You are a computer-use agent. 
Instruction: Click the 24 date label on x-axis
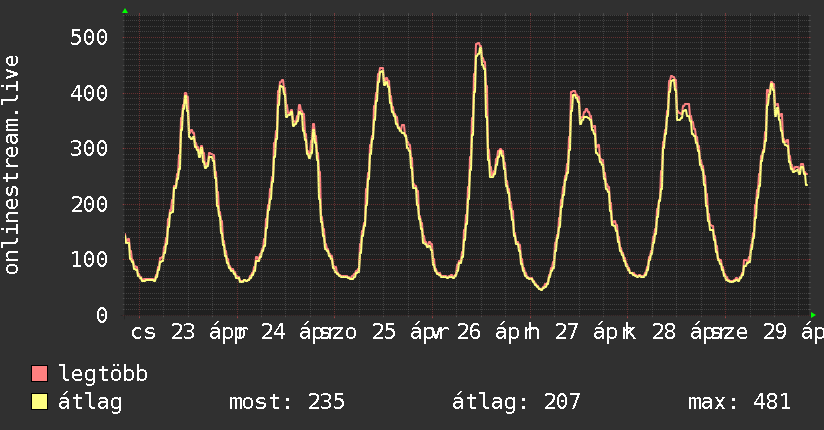tap(273, 332)
